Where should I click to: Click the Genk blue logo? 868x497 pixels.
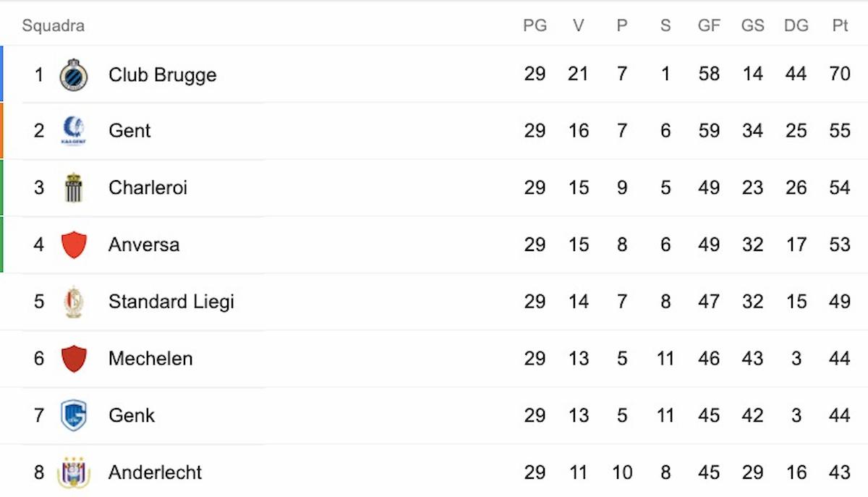click(73, 415)
